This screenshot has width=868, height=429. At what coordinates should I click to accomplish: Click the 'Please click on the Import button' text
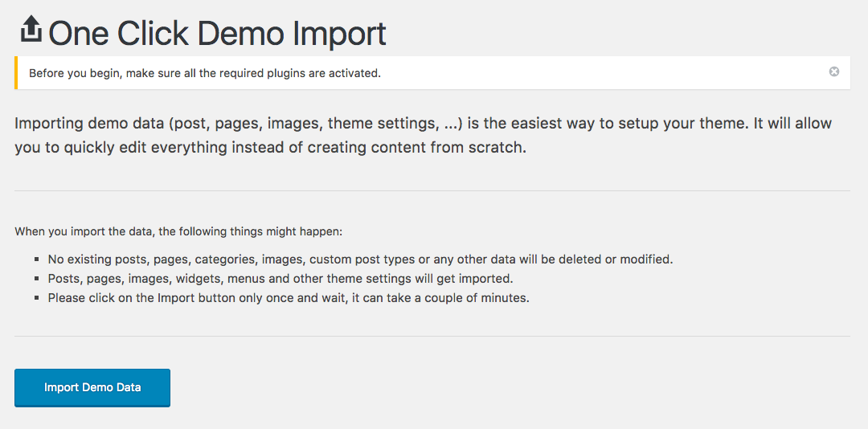[289, 298]
